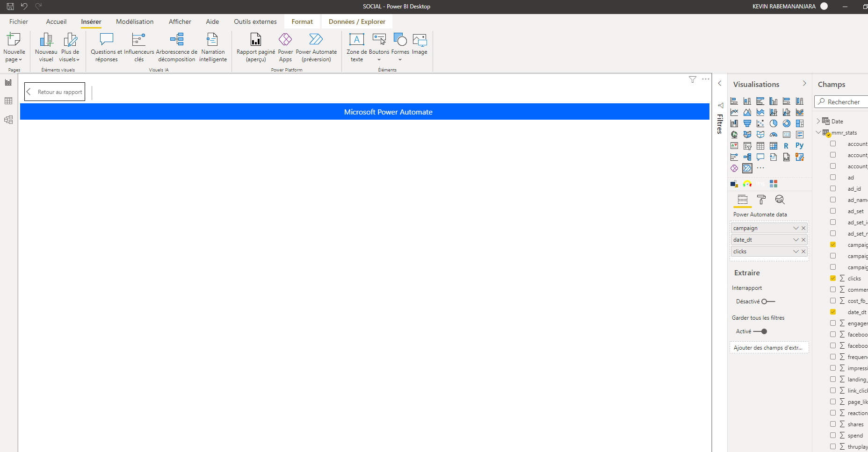Open the Outils externes tab
This screenshot has height=452, width=868.
[255, 22]
